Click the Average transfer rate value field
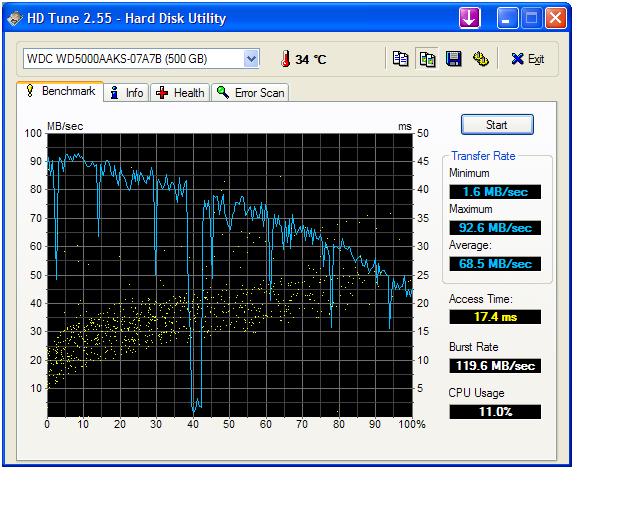Image resolution: width=640 pixels, height=512 pixels. pyautogui.click(x=495, y=264)
